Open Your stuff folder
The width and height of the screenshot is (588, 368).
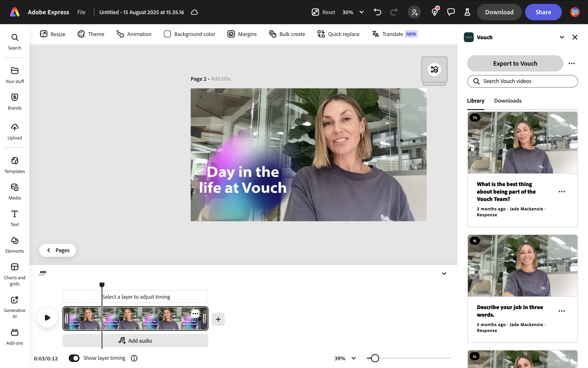click(14, 75)
